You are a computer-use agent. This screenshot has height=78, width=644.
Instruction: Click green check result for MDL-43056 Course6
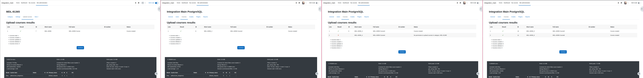click(x=503, y=35)
